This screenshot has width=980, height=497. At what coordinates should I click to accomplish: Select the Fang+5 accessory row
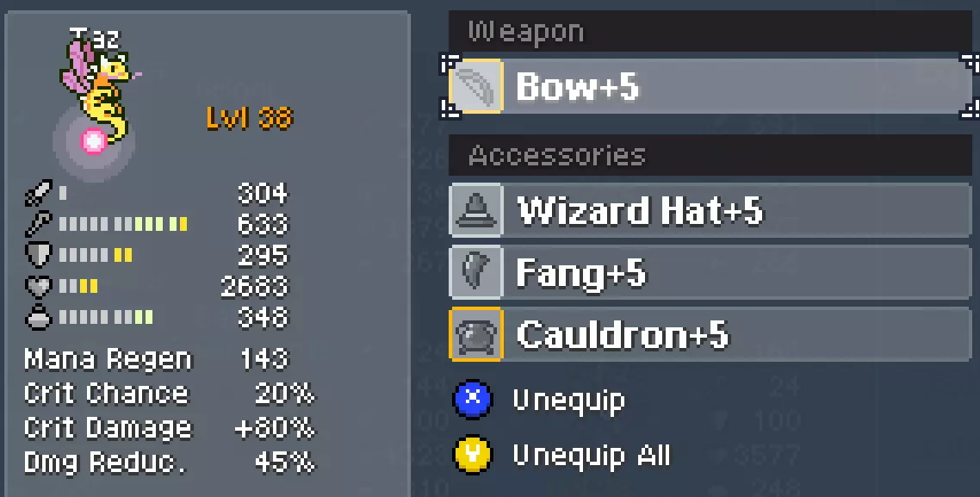pos(710,272)
